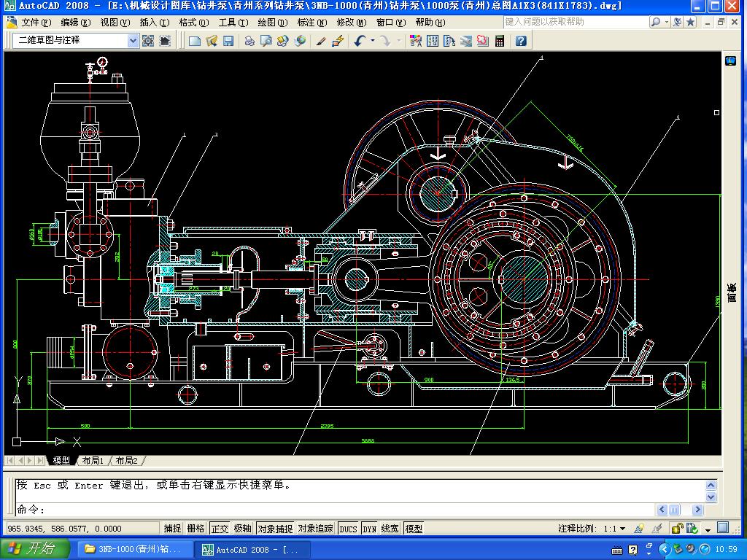Open the 绘图(D) menu
This screenshot has height=560, width=747.
273,23
